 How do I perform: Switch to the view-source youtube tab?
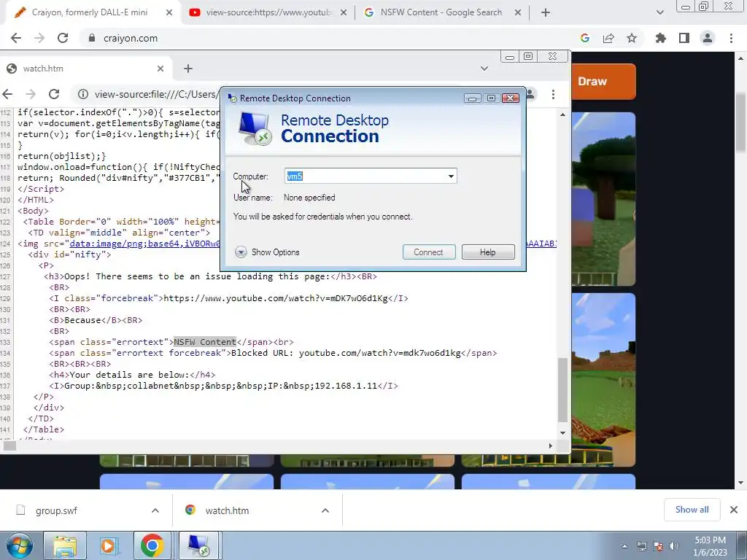[x=267, y=13]
